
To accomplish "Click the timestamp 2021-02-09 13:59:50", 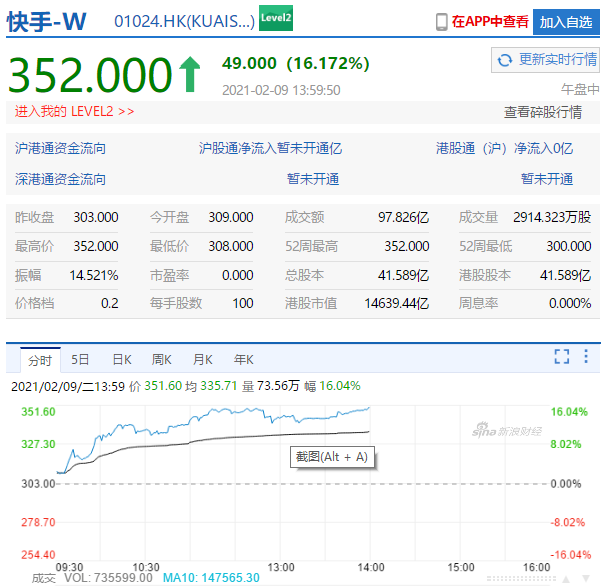I will pos(281,90).
